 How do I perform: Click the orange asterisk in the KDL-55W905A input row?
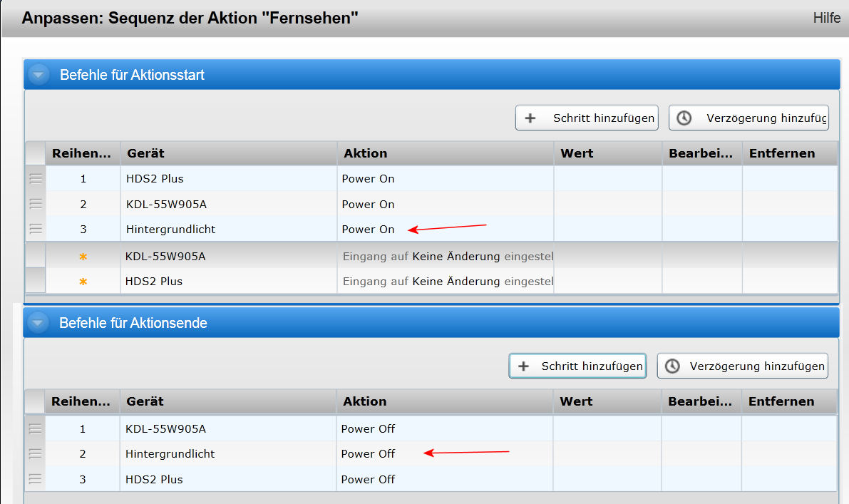[x=83, y=257]
